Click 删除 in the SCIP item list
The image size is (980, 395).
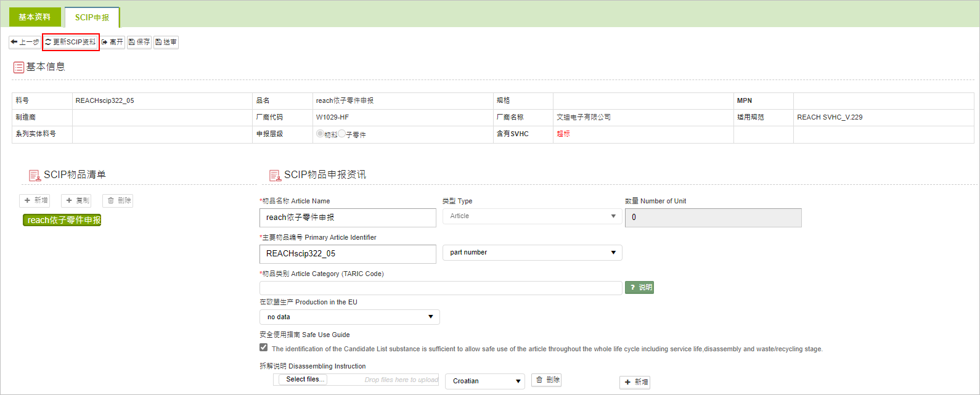tap(118, 200)
